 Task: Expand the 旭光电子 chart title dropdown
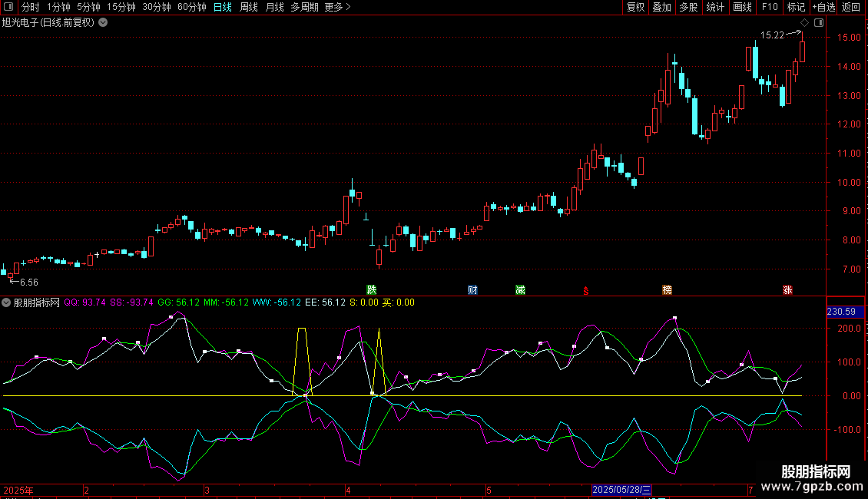click(x=103, y=22)
